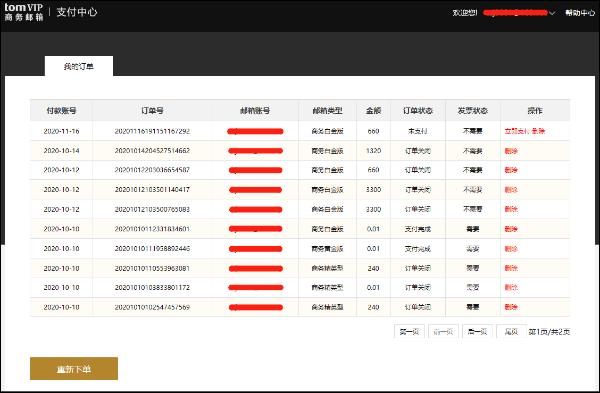Viewport: 600px width, 393px height.
Task: Delete order 20201010102547457569
Action: click(x=511, y=307)
